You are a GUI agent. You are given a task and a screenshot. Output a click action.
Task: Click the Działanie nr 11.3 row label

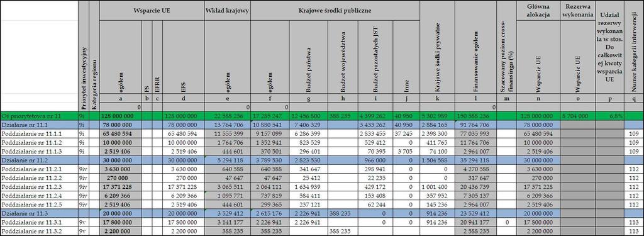[39, 213]
